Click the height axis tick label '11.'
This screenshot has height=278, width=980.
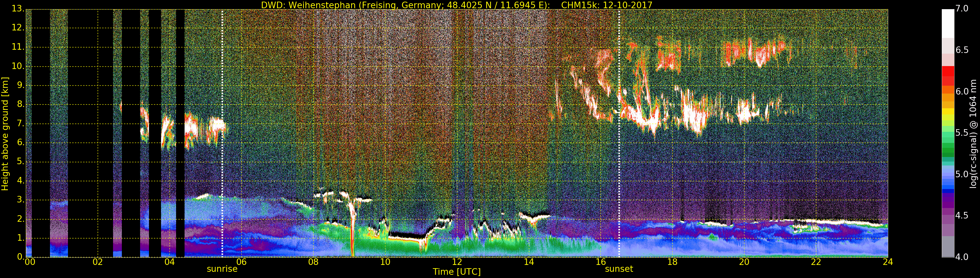[18, 47]
